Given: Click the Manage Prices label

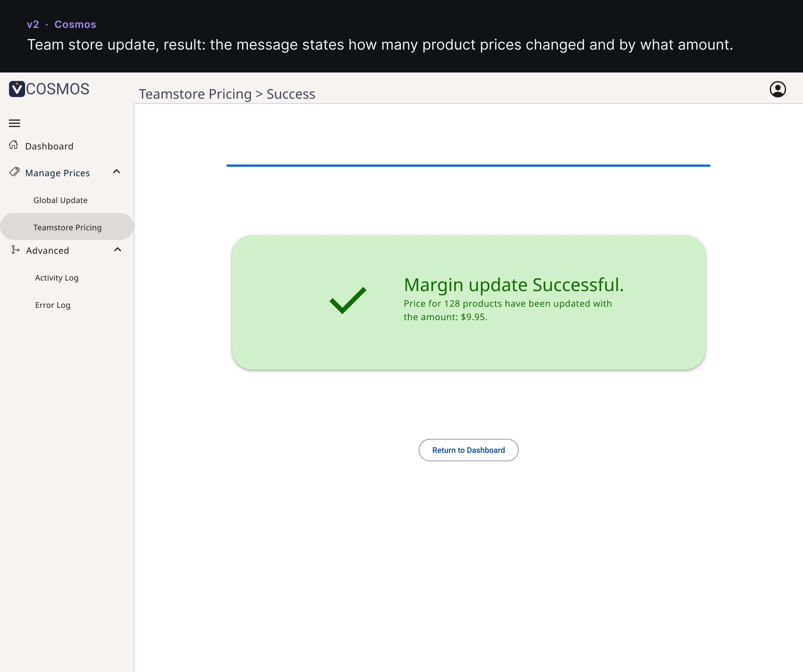Looking at the screenshot, I should tap(57, 173).
